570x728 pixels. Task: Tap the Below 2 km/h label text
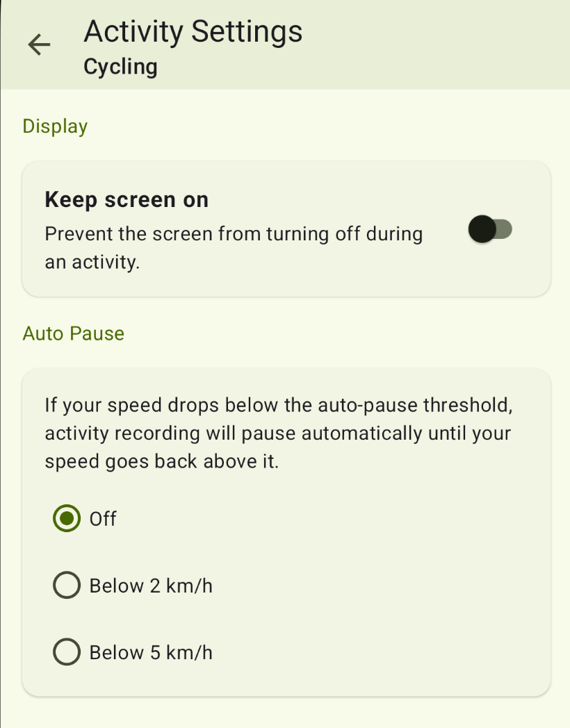152,585
